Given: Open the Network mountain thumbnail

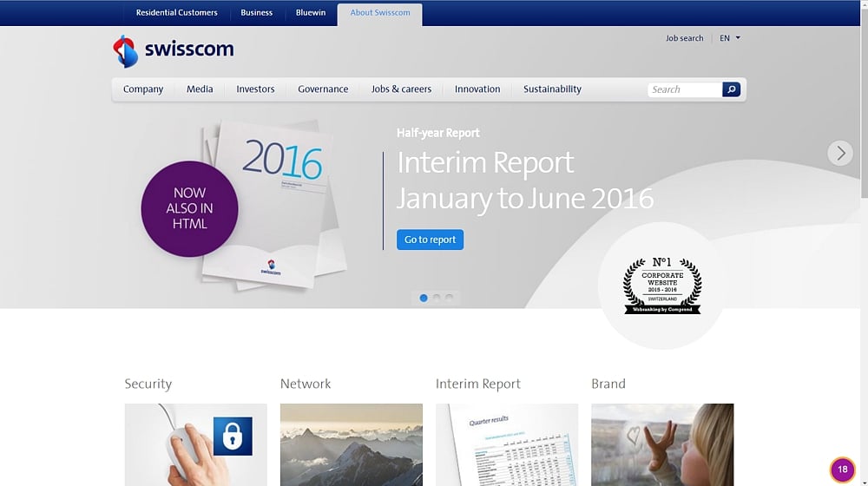Looking at the screenshot, I should pos(351,444).
